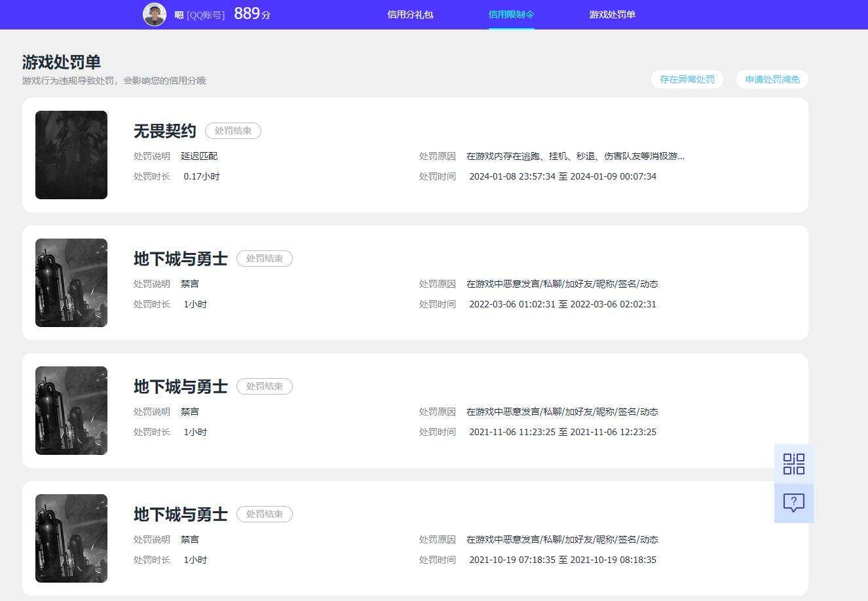
Task: Click 处罚结束 badge next to 无畏契约
Action: coord(233,130)
